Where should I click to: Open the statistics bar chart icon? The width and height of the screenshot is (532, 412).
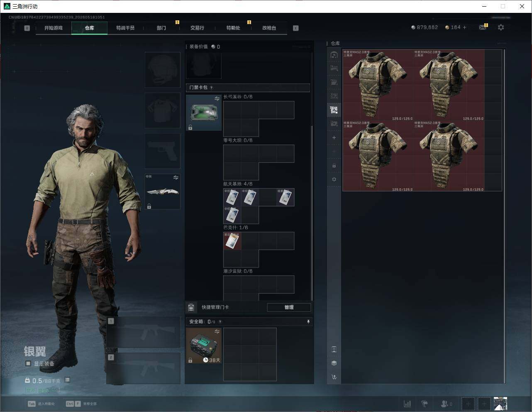pos(408,404)
